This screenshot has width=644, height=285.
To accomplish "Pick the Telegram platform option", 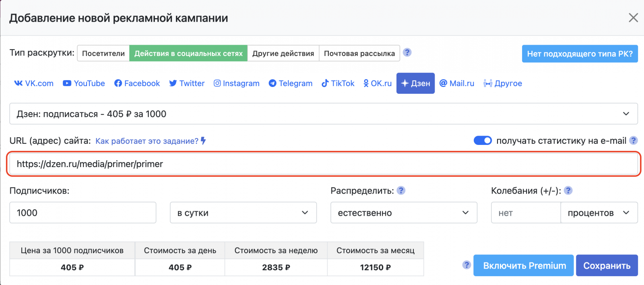I will (290, 83).
